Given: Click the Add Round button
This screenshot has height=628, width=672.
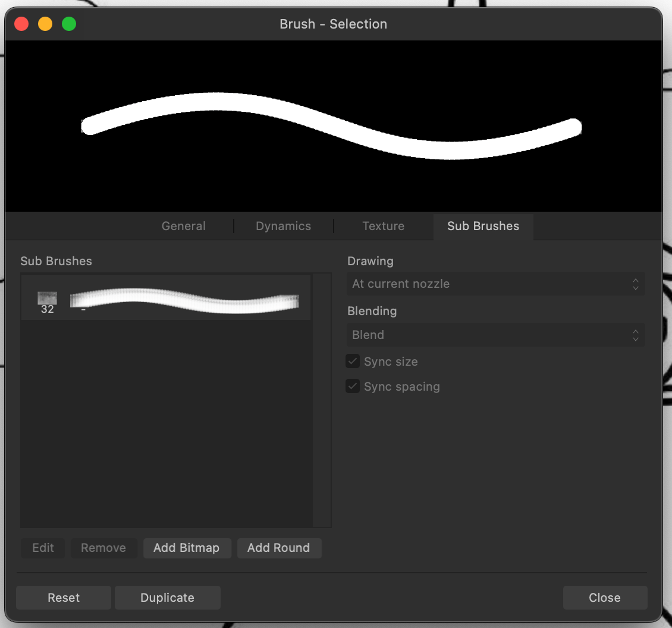Looking at the screenshot, I should [278, 548].
